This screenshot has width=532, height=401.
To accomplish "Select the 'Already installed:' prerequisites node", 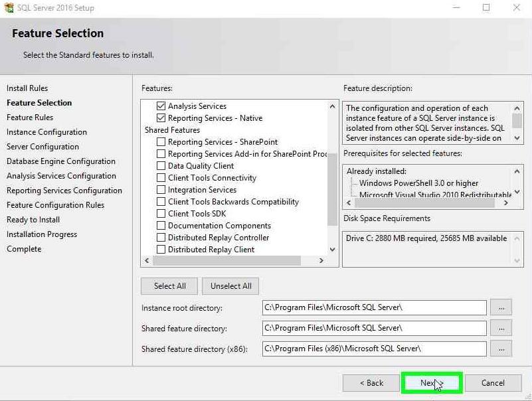I will (377, 171).
